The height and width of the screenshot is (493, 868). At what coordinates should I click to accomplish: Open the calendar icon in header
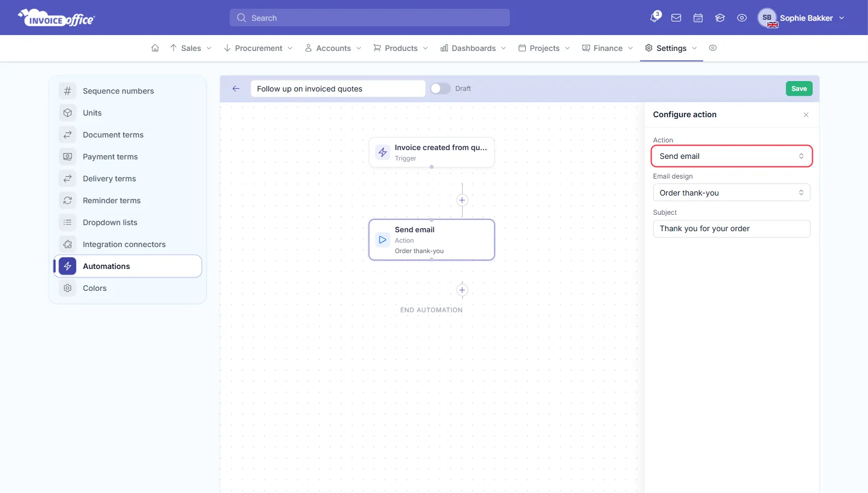[698, 18]
